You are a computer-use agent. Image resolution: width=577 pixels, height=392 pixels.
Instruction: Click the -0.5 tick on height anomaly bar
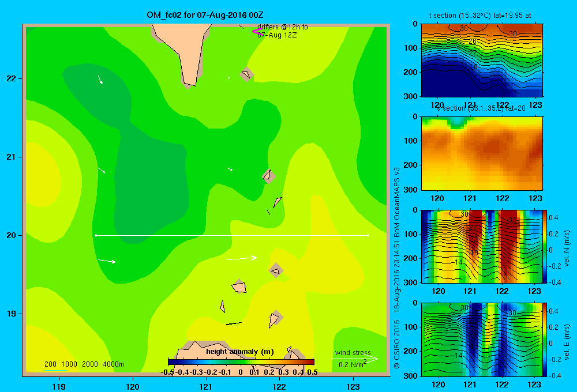[167, 372]
